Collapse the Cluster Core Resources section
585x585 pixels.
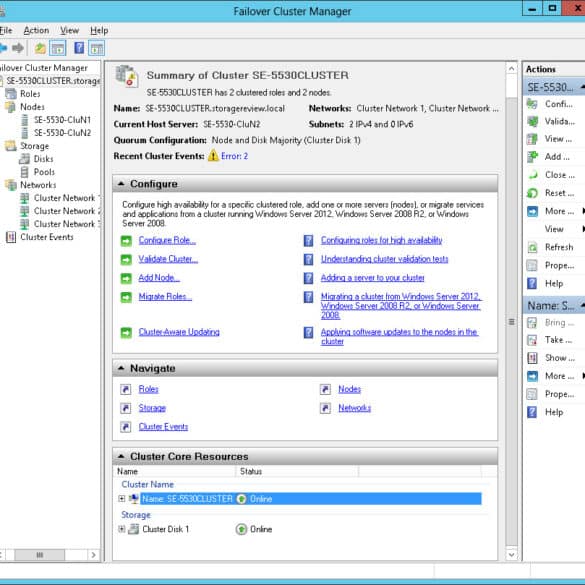[121, 456]
